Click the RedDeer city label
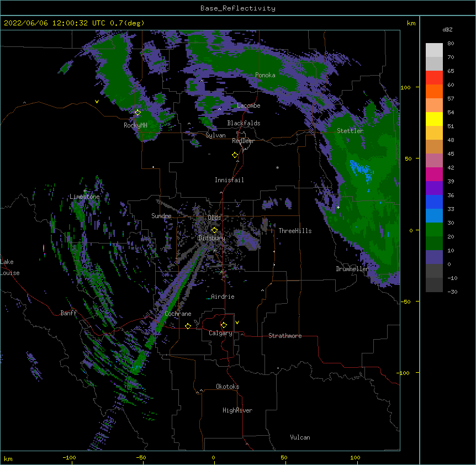 click(x=243, y=141)
